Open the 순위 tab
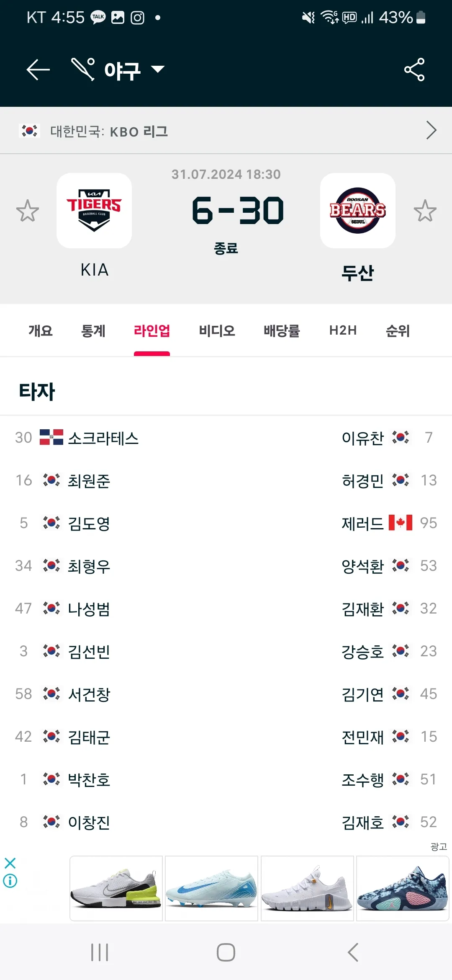The image size is (452, 980). [x=398, y=331]
